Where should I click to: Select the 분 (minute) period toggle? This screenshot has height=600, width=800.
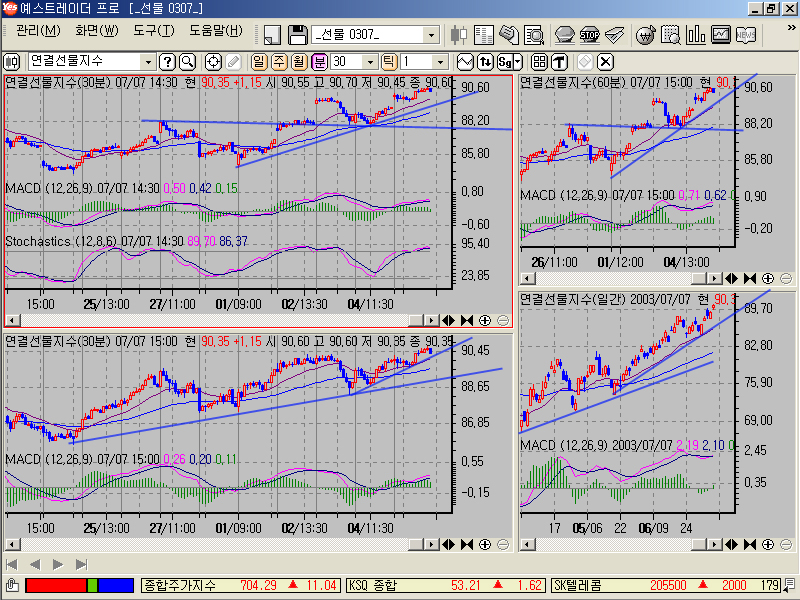click(x=320, y=61)
